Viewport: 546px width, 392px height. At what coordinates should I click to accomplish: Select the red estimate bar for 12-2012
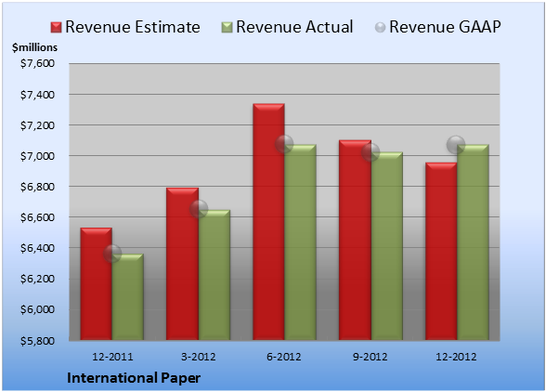coord(441,251)
